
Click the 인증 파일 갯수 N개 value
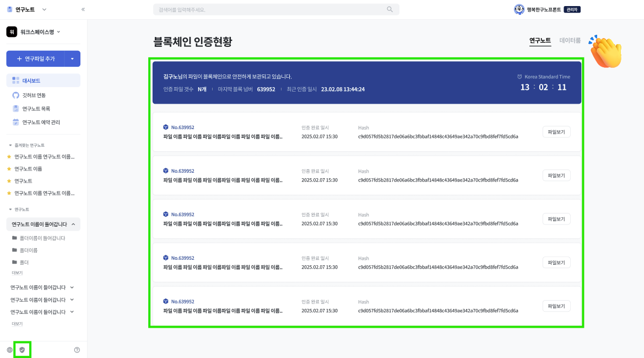202,89
